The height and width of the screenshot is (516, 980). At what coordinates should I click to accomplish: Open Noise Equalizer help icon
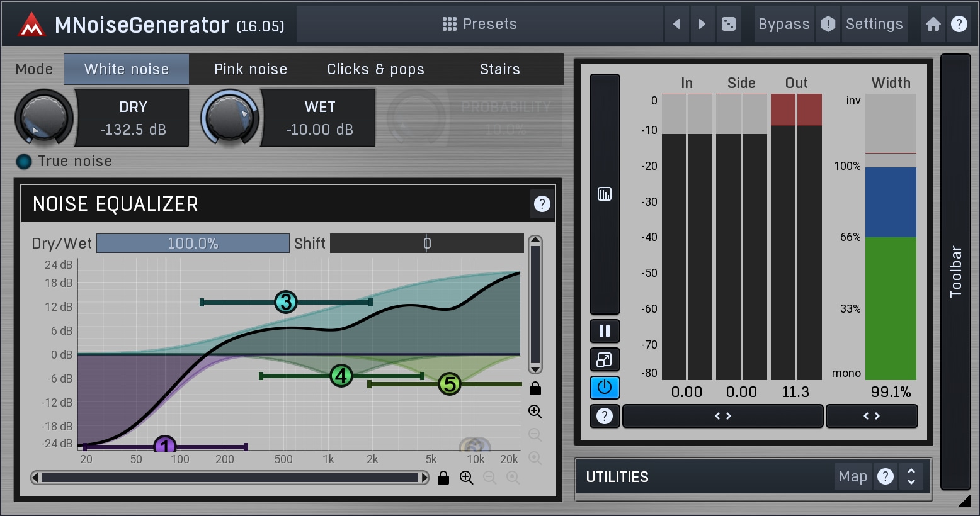[x=542, y=204]
